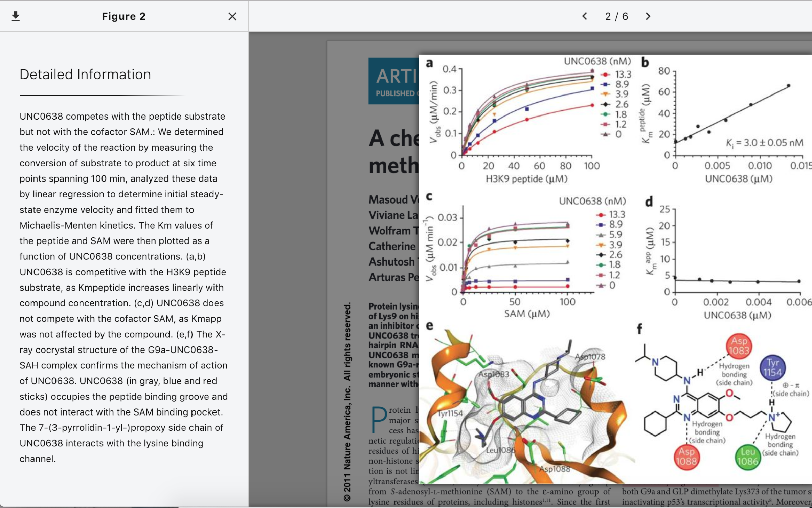Click the download figure icon
Screen dimensions: 812x508
click(16, 16)
